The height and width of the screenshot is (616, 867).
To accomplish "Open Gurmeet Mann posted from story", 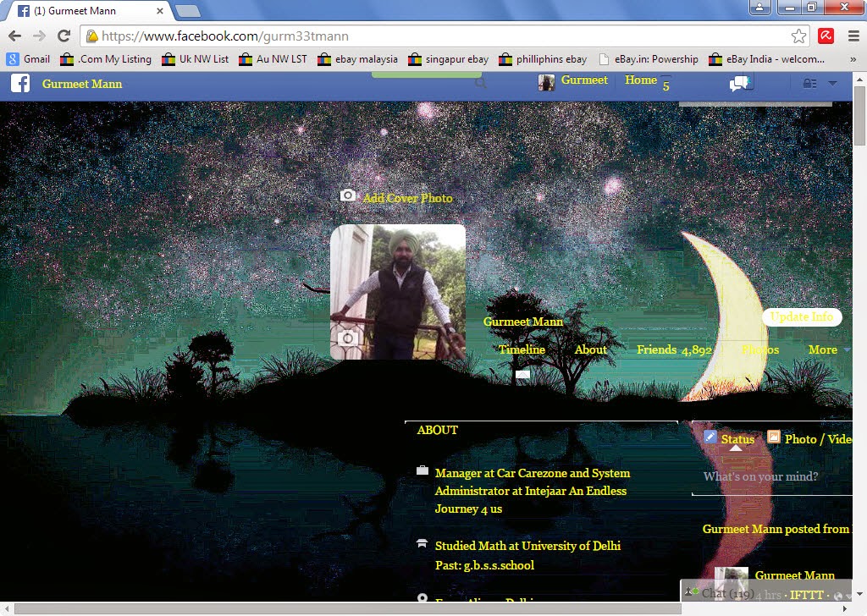I will click(776, 529).
